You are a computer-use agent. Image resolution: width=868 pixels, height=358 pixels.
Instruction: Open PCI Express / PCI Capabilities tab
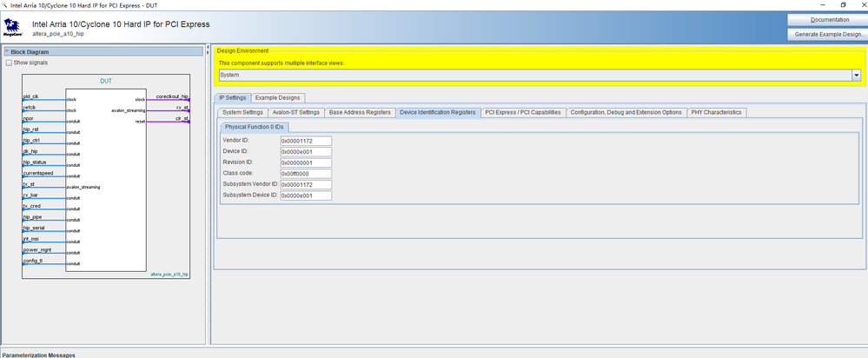coord(522,112)
